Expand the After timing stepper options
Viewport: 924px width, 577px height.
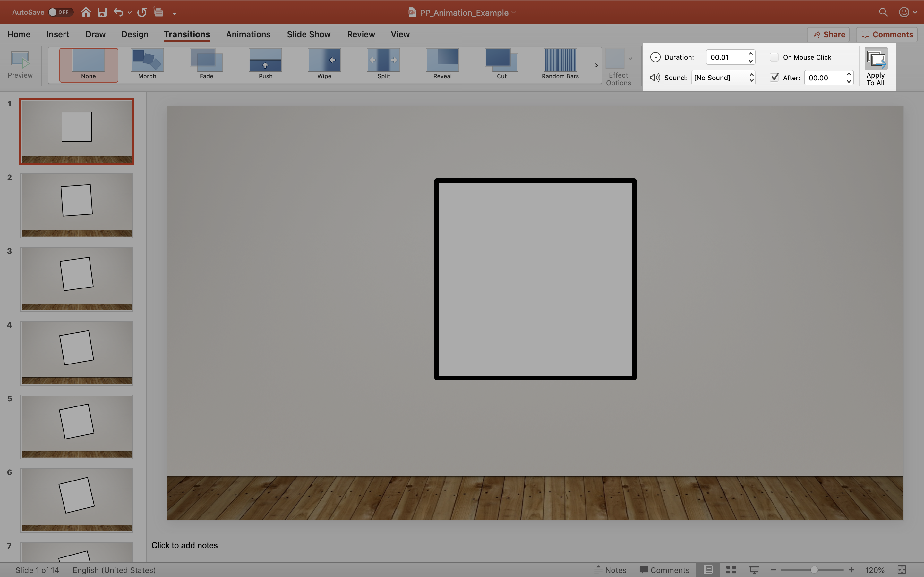(850, 77)
